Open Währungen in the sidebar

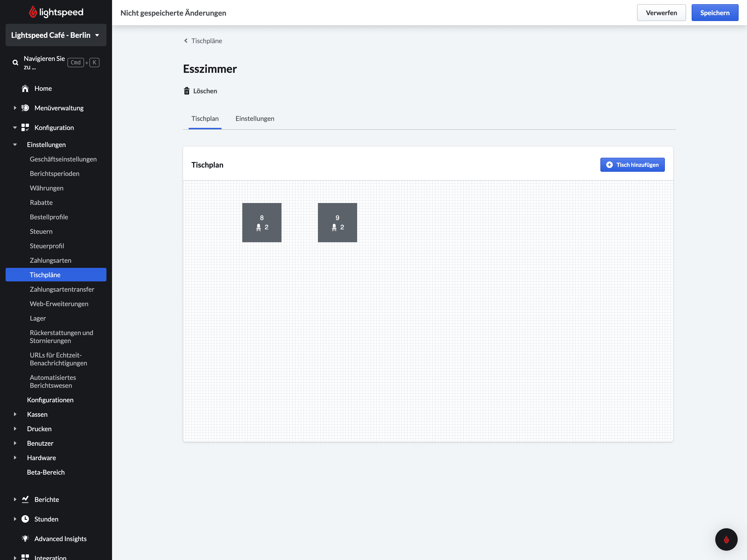point(47,188)
